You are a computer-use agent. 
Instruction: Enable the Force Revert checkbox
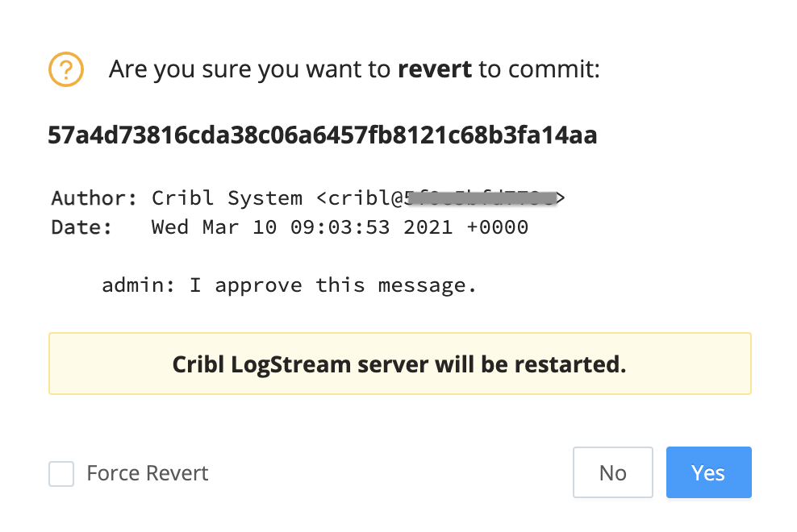tap(61, 474)
